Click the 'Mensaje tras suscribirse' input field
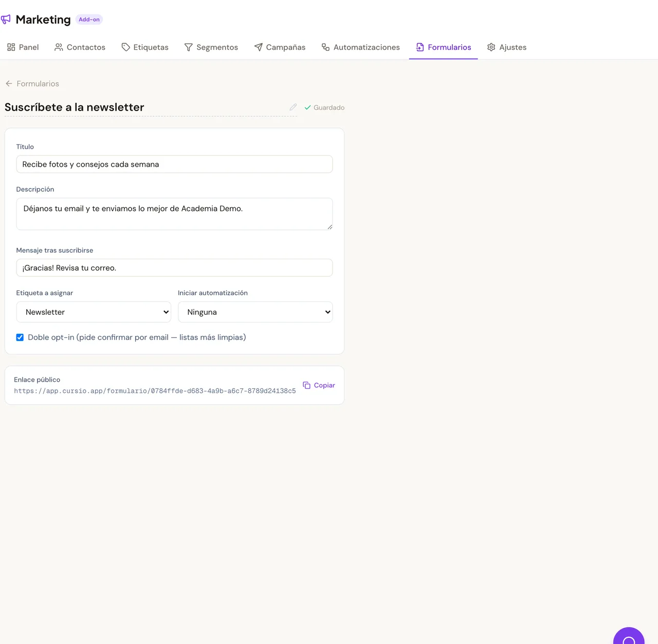Screen dimensions: 658x644 [174, 267]
